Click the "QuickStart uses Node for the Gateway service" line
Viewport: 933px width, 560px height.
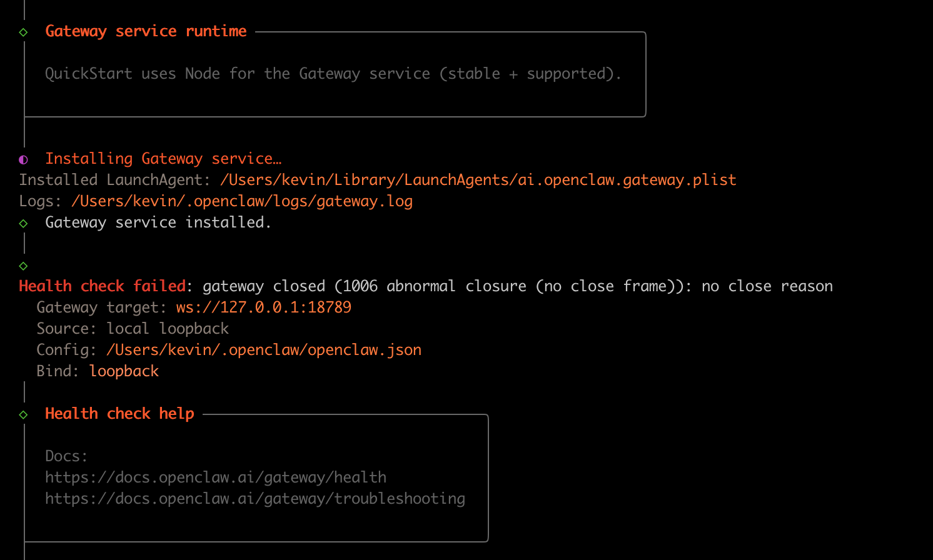(x=333, y=74)
